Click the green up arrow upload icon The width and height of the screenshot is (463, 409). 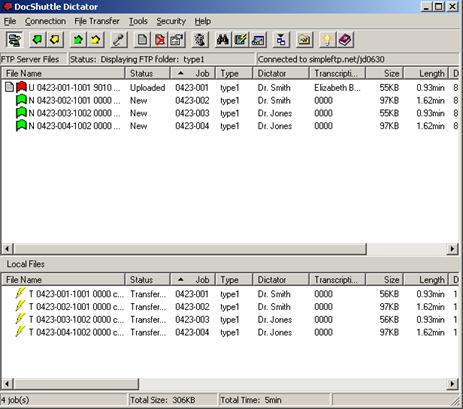coord(78,40)
